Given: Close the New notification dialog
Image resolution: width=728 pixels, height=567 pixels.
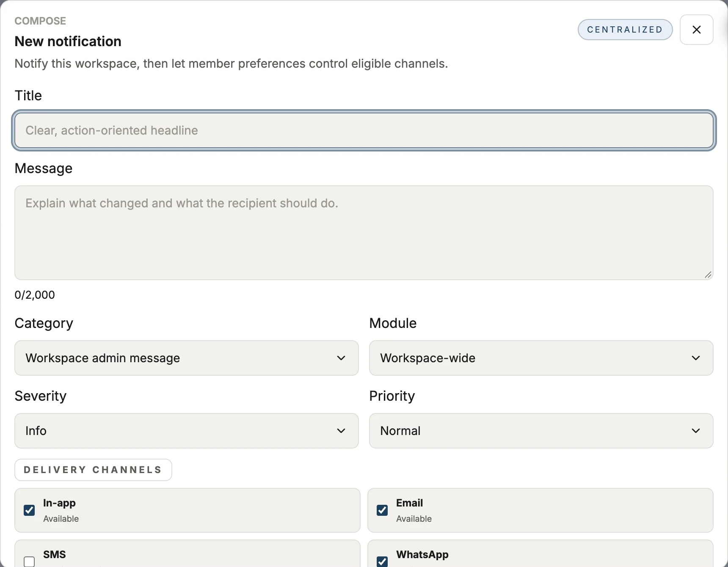Looking at the screenshot, I should (x=696, y=30).
